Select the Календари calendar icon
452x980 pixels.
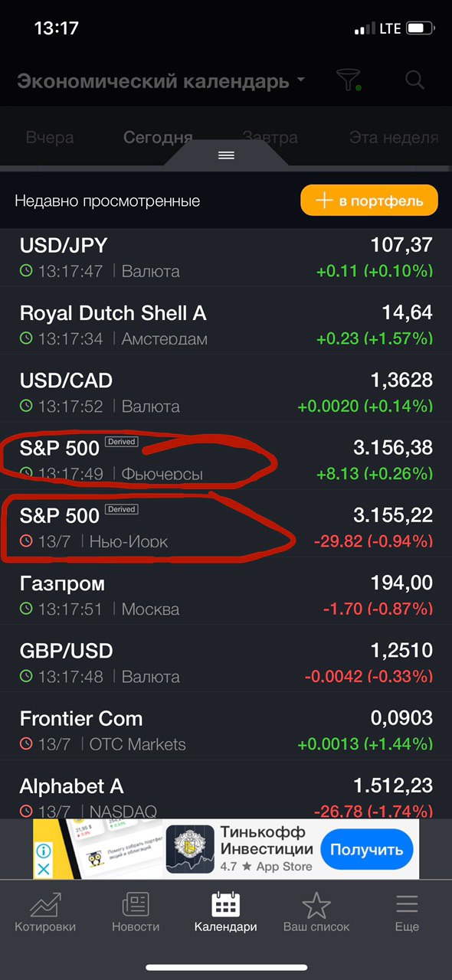coord(225,905)
